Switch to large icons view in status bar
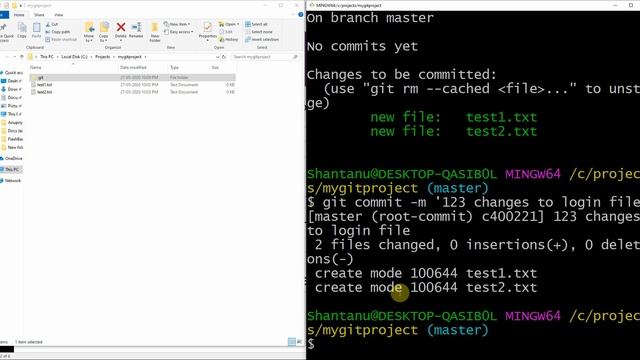The image size is (640, 360). 299,342
